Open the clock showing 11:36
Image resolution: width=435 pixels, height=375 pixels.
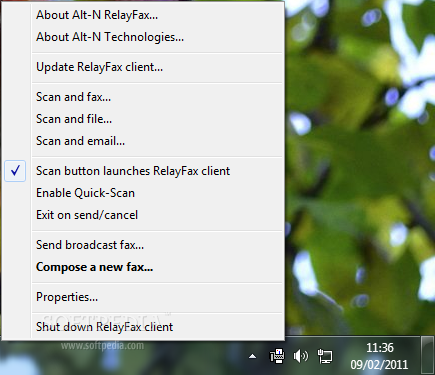[x=379, y=356]
